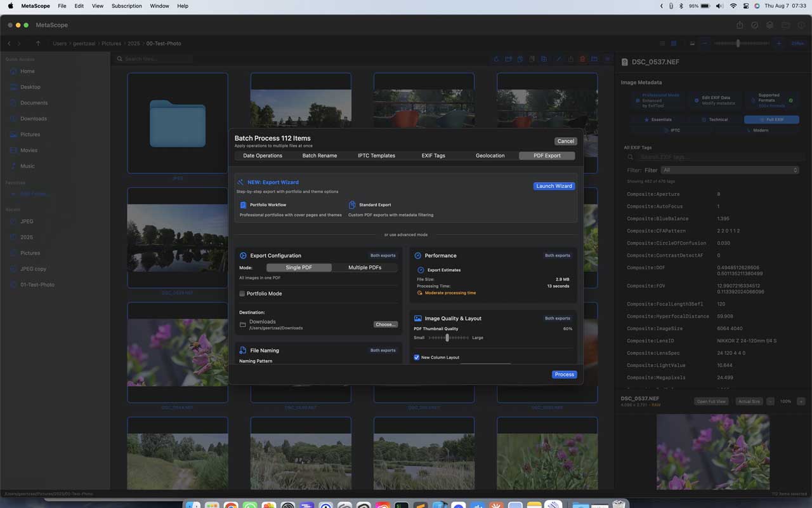Open Downloads in the Quick Access sidebar

coord(33,119)
